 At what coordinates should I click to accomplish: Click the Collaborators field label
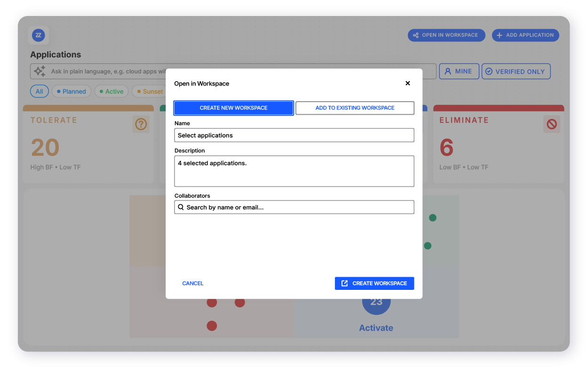click(192, 196)
